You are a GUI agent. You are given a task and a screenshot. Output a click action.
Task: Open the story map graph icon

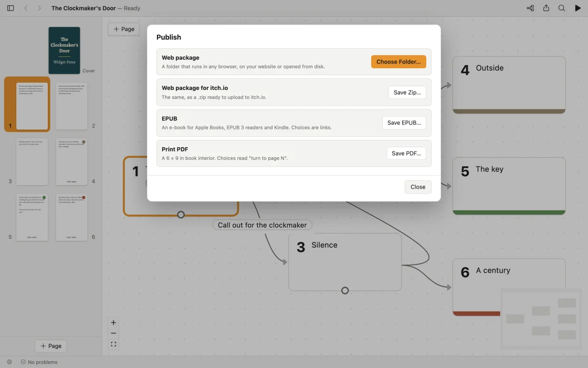click(x=530, y=8)
